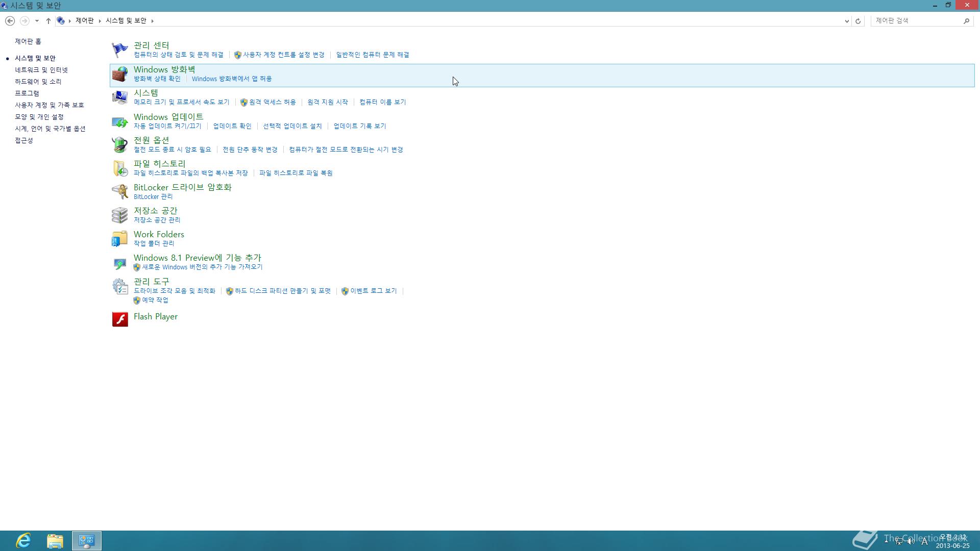
Task: Open 접근성 category in the sidebar
Action: pyautogui.click(x=24, y=140)
